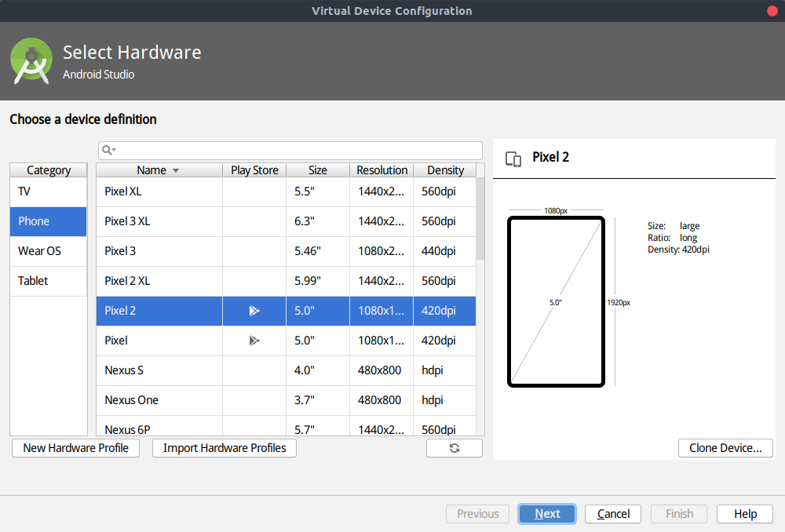Switch to the Tablet category
The image size is (785, 532).
(x=48, y=281)
